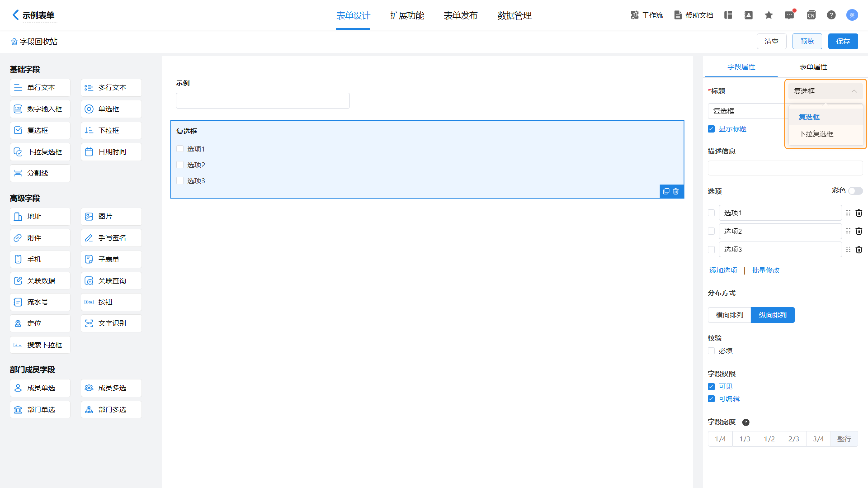Toggle the 彩色 color switch
Viewport: 868px width, 488px height.
[x=855, y=191]
